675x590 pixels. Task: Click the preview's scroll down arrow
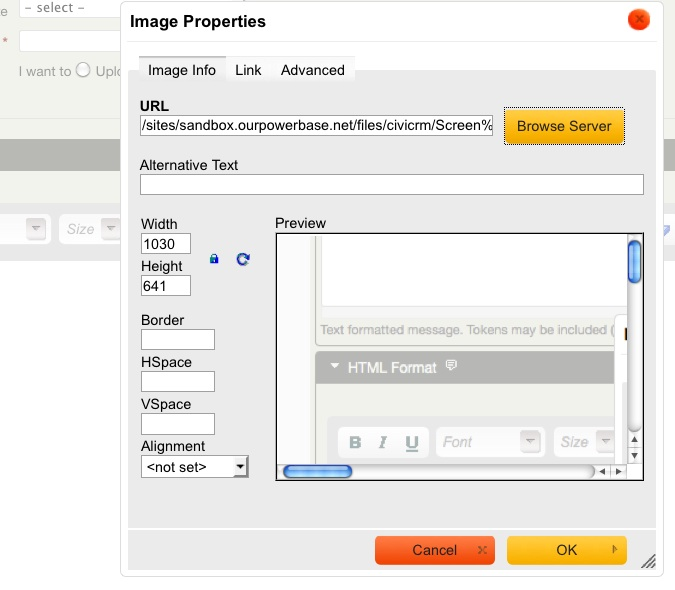tap(634, 455)
